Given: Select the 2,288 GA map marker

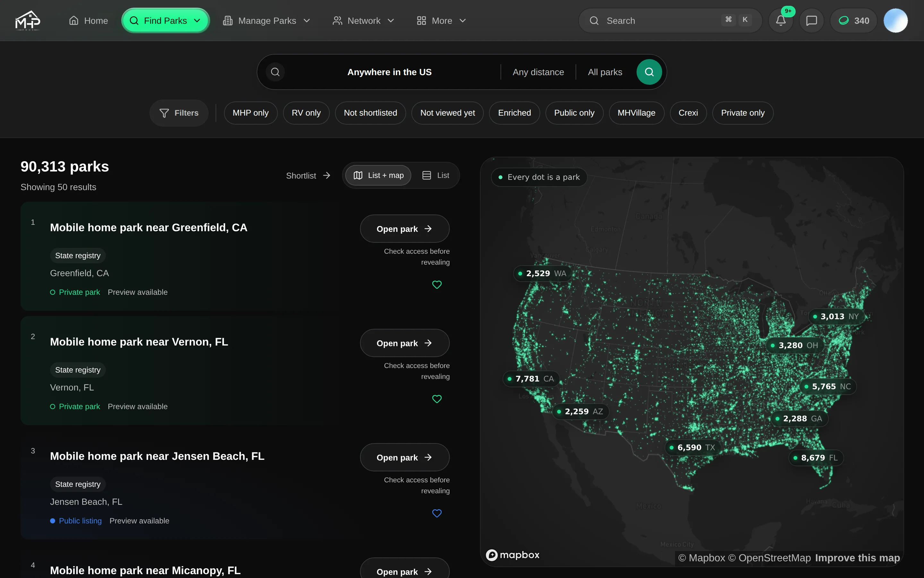Looking at the screenshot, I should (x=799, y=419).
